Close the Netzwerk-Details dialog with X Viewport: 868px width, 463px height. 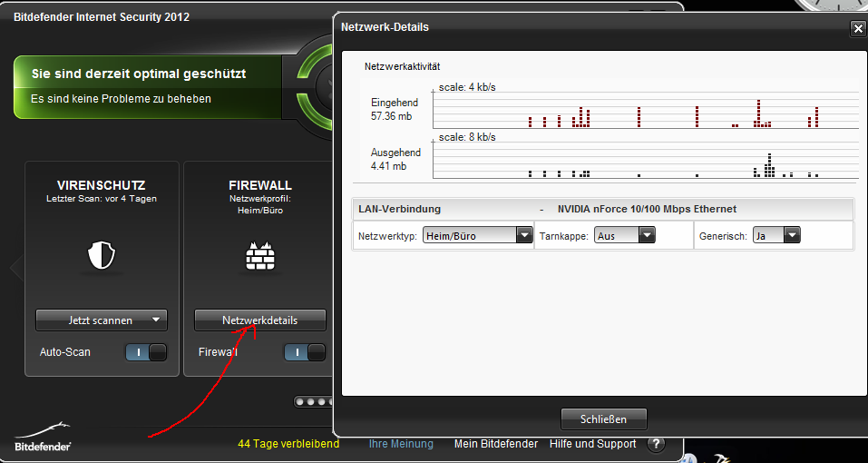click(857, 29)
